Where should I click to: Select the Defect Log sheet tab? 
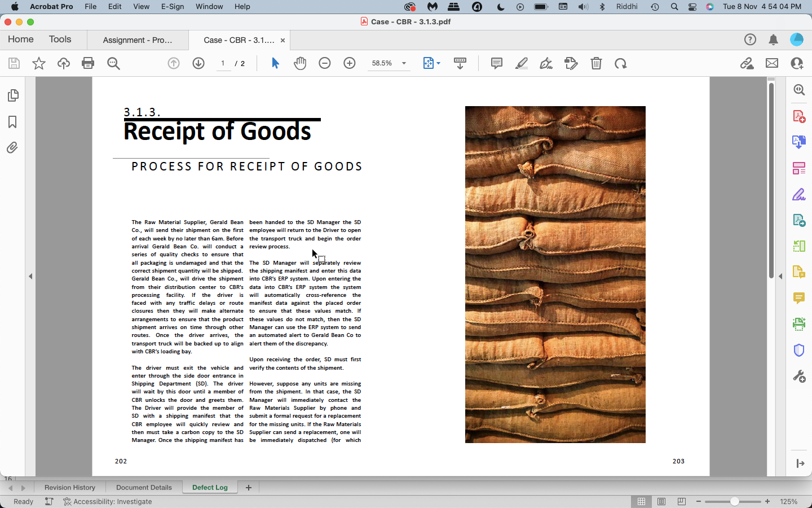[x=210, y=488]
